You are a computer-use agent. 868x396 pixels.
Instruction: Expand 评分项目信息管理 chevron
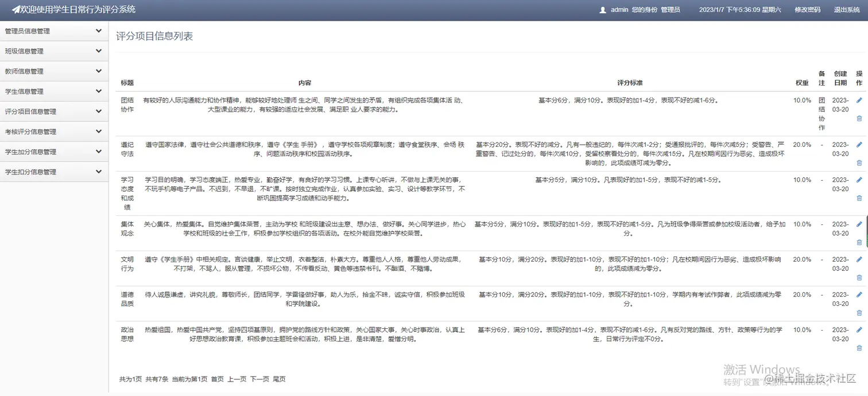(x=99, y=111)
